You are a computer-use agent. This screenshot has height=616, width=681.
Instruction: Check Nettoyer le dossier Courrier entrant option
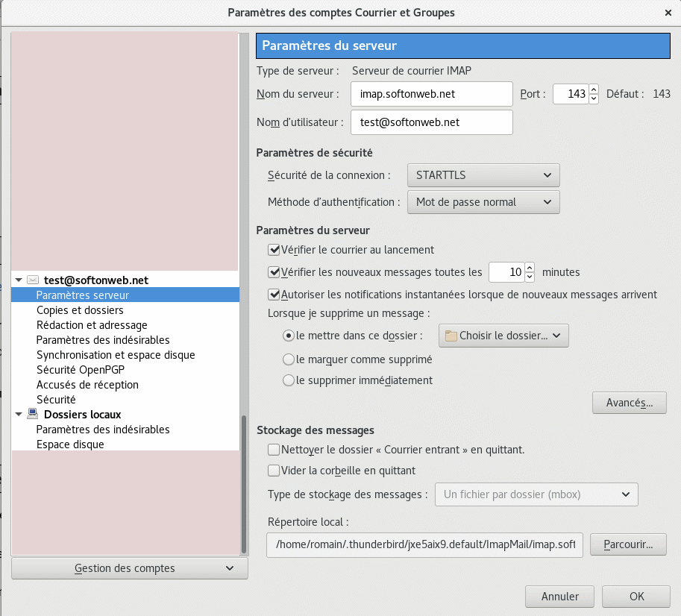click(x=274, y=450)
